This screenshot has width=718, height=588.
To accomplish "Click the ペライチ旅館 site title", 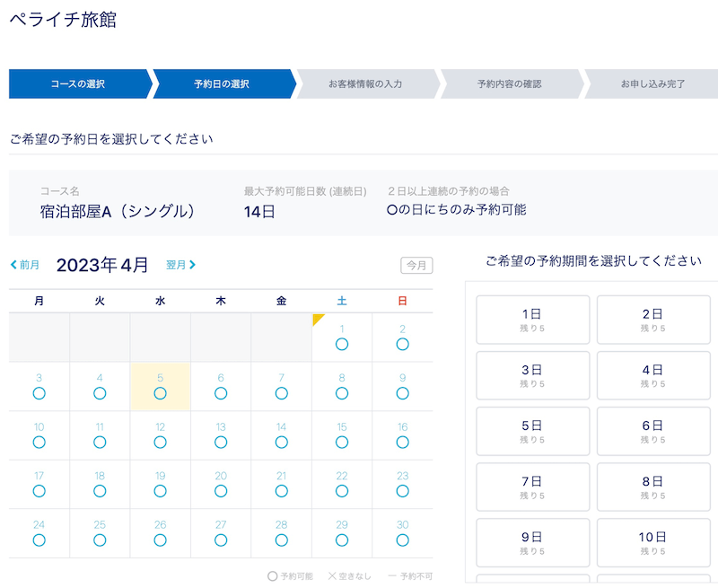I will coord(63,20).
